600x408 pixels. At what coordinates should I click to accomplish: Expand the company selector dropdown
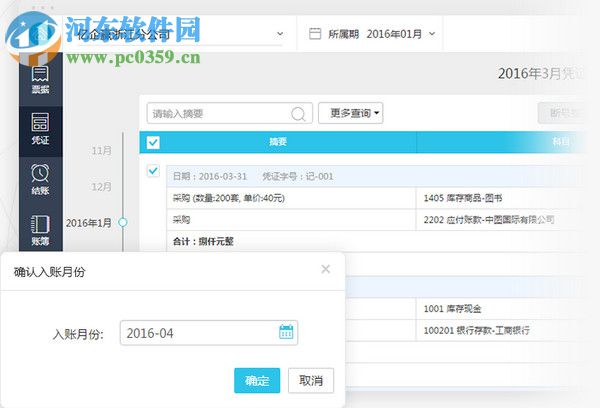coord(280,34)
